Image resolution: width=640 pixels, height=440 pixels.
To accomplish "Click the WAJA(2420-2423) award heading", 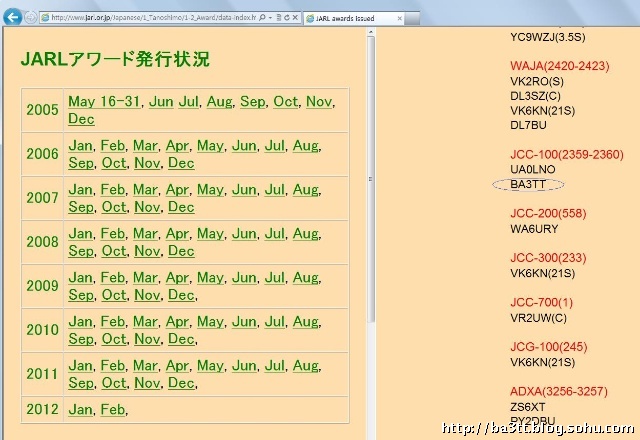I will coord(560,66).
